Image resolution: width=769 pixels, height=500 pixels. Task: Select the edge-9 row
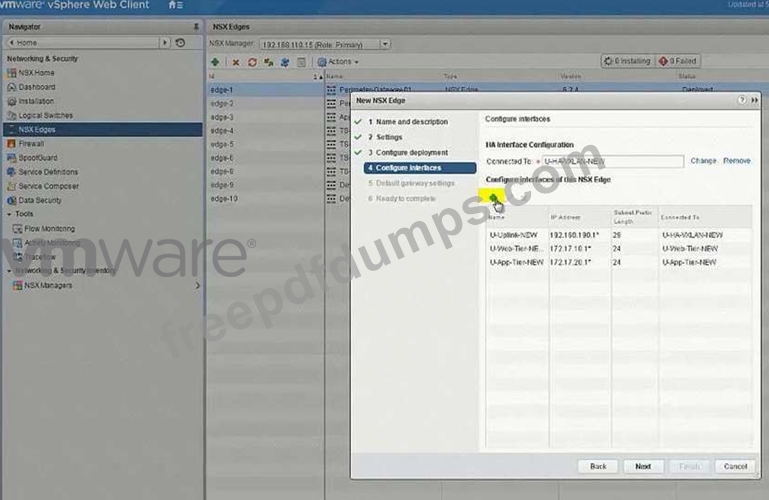tap(265, 185)
